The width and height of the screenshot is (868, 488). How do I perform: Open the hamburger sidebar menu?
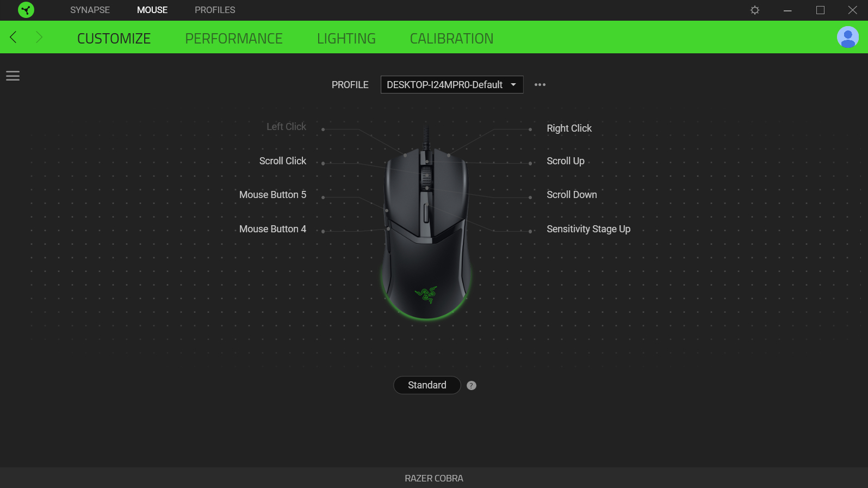tap(13, 76)
